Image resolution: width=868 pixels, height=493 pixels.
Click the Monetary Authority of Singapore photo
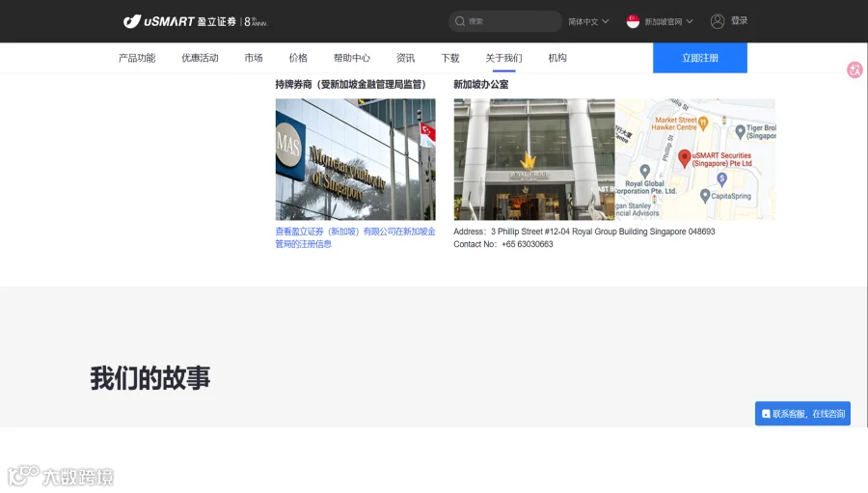pyautogui.click(x=355, y=159)
